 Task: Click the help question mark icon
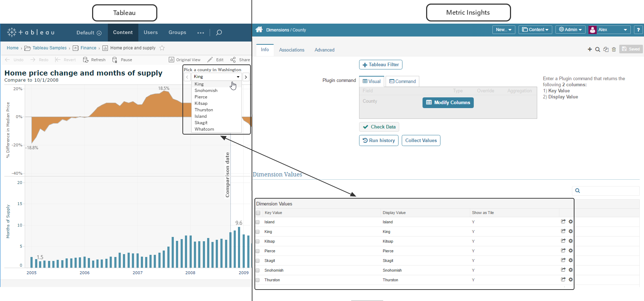pyautogui.click(x=638, y=30)
